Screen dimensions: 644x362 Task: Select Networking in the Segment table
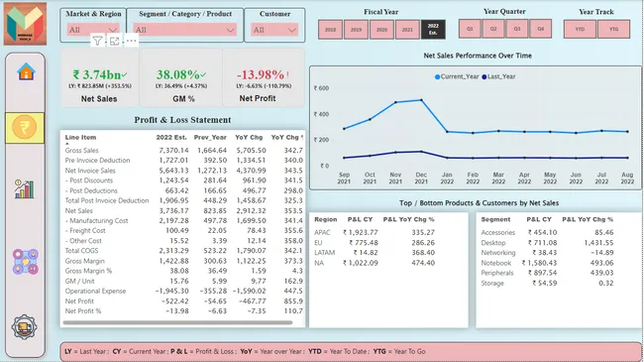(498, 253)
